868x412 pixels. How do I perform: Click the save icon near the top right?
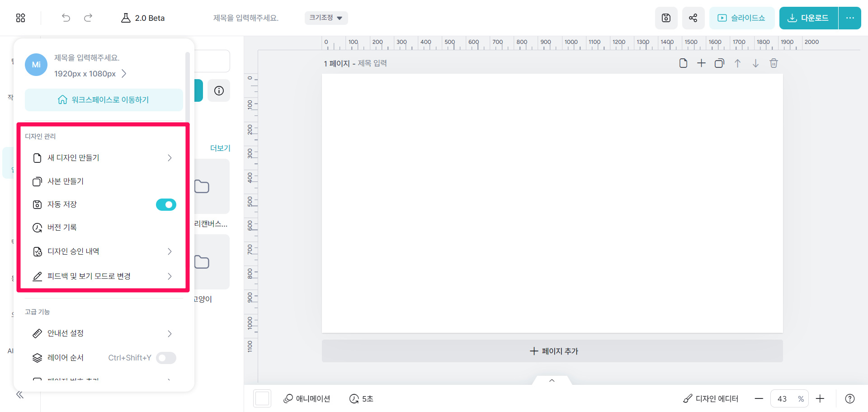coord(666,18)
